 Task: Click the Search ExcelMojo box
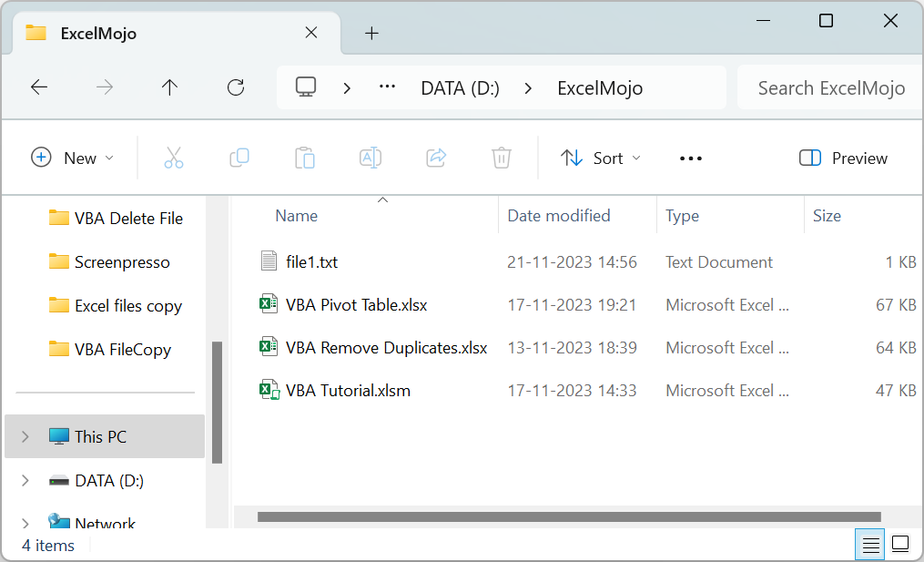pyautogui.click(x=830, y=87)
